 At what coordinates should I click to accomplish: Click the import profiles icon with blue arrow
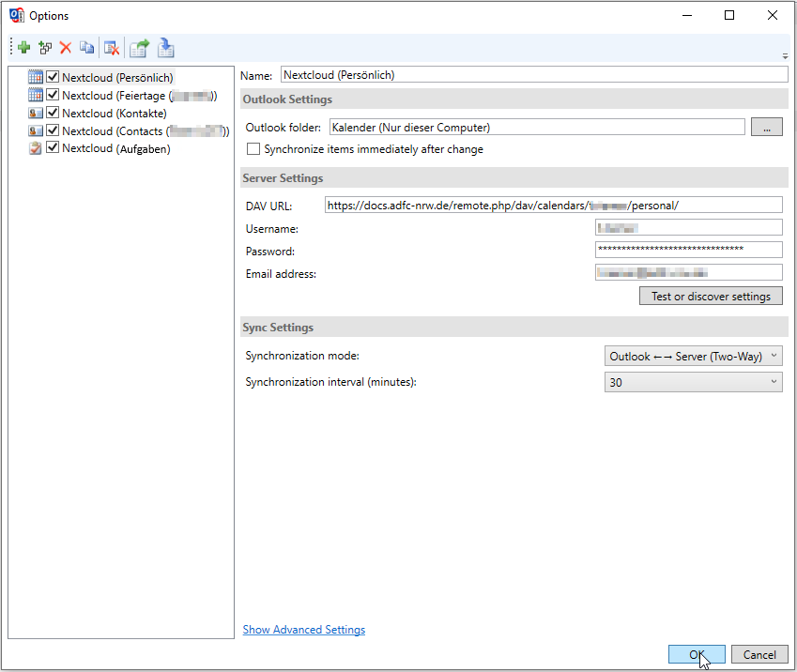point(166,48)
